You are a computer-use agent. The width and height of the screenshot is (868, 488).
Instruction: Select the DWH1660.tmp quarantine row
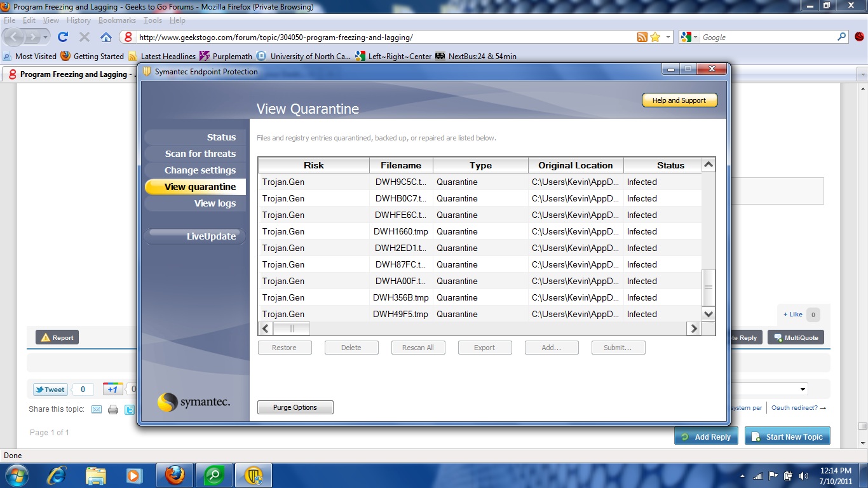(x=480, y=231)
